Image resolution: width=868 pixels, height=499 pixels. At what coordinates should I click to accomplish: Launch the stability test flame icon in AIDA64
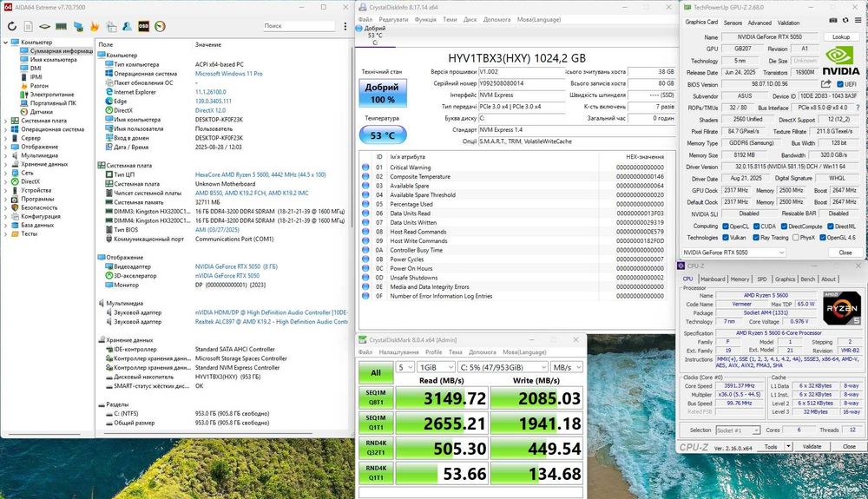point(95,26)
